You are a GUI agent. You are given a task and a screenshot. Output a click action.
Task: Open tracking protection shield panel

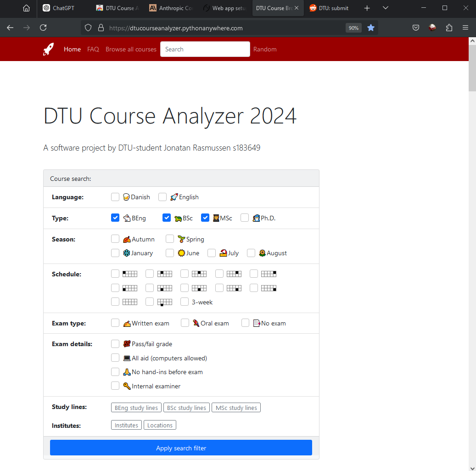coord(88,28)
